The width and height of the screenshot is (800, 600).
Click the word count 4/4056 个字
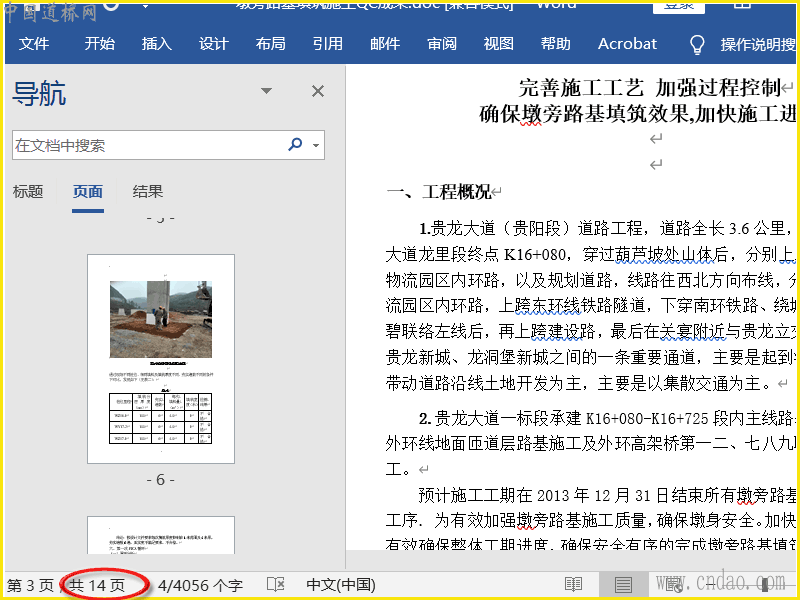point(200,585)
